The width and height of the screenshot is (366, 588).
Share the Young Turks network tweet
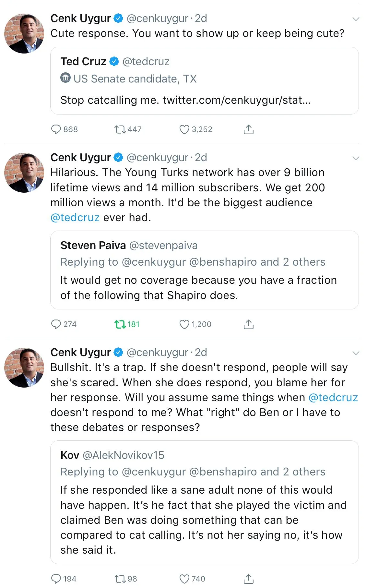(x=248, y=324)
